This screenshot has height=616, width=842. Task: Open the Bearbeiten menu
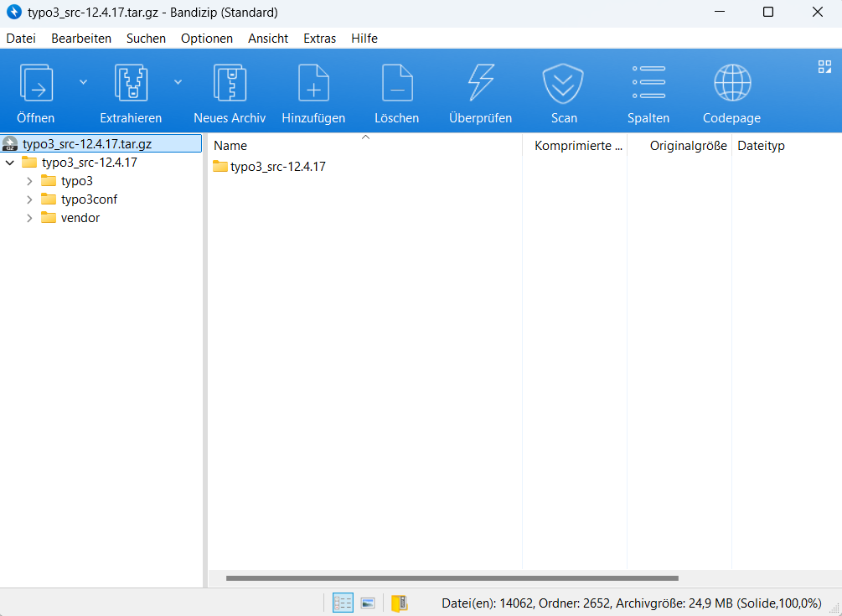coord(81,39)
